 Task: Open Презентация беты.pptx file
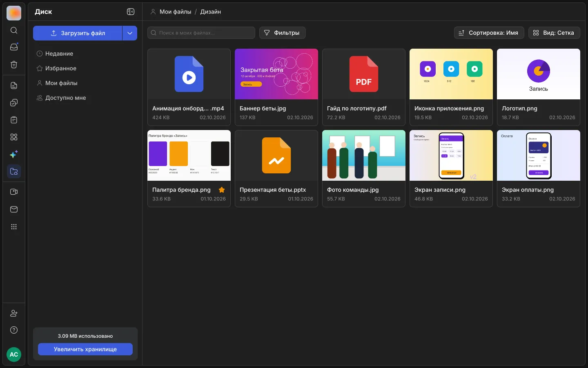276,168
